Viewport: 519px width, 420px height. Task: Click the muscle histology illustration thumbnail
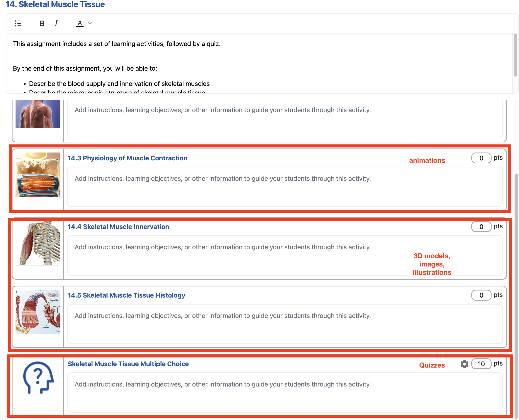(38, 312)
